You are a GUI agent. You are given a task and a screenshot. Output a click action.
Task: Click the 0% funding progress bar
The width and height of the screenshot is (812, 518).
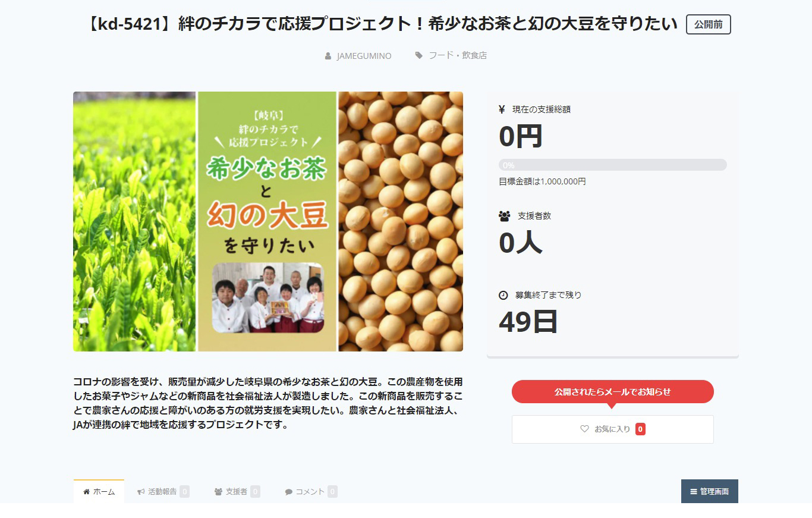point(613,165)
